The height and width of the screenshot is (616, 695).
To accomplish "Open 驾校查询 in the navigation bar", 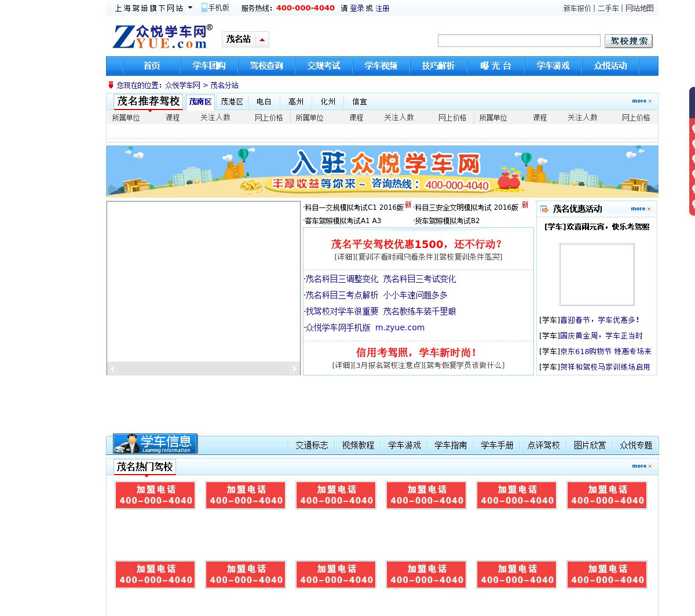I will (266, 66).
